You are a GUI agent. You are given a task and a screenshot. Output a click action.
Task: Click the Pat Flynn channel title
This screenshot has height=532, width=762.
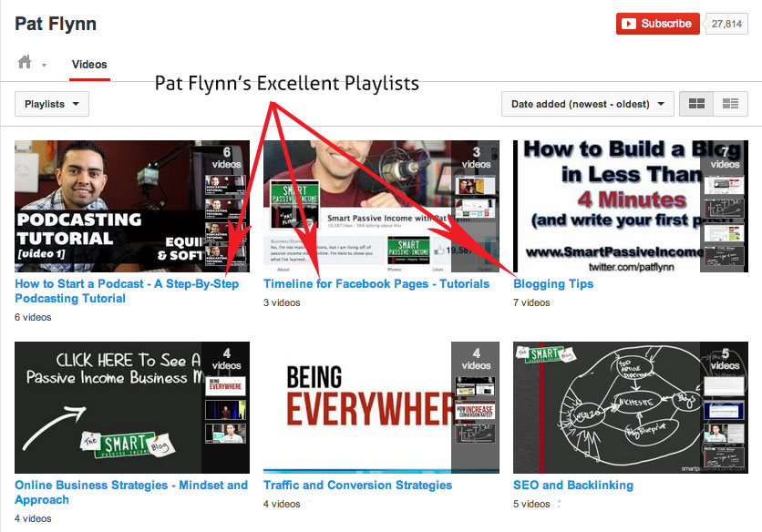(56, 24)
